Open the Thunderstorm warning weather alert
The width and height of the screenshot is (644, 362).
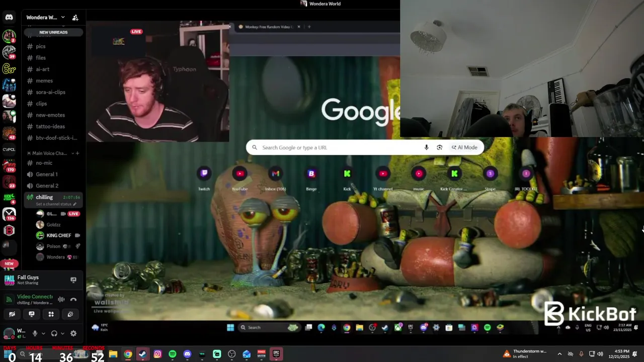[525, 354]
